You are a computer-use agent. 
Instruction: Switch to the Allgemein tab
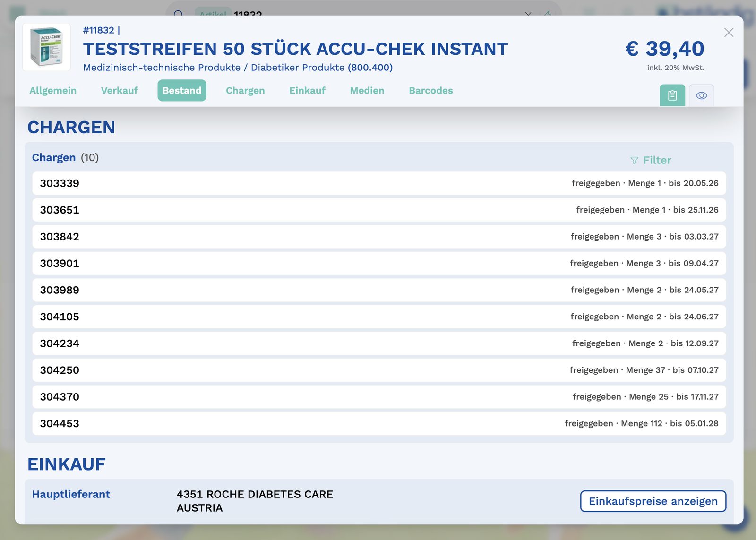pos(53,90)
